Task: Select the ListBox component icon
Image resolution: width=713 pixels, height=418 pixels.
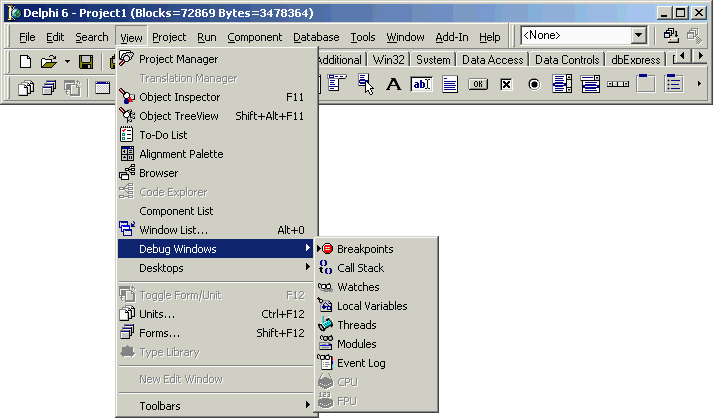Action: (x=562, y=84)
